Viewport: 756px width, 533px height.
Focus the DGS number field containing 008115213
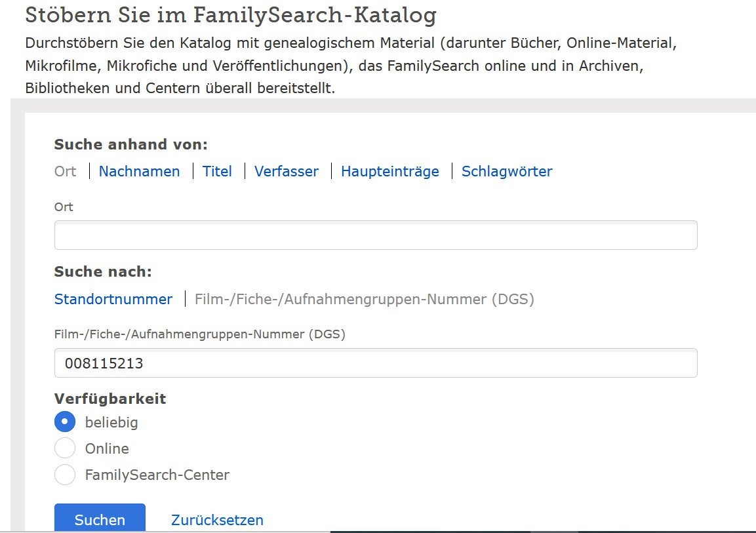pyautogui.click(x=376, y=363)
